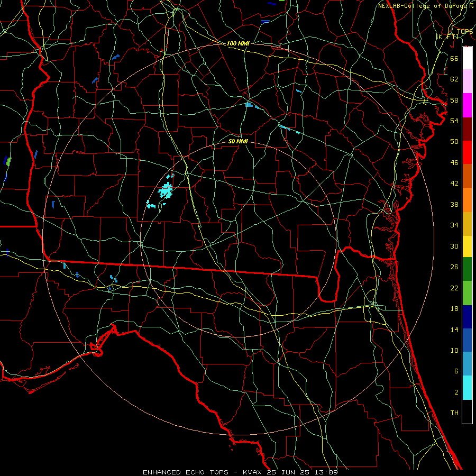Click the gold 34 kft legend swatch
The height and width of the screenshot is (476, 476).
tap(467, 224)
